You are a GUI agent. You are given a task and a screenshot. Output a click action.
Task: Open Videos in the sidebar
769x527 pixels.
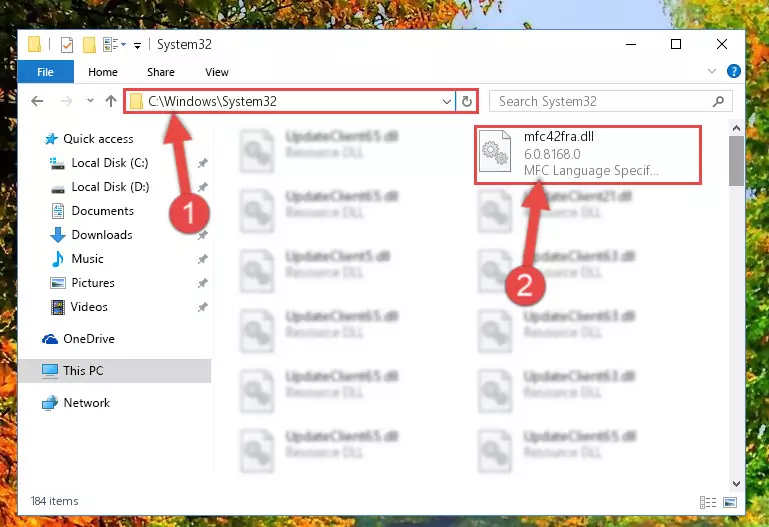pos(79,307)
